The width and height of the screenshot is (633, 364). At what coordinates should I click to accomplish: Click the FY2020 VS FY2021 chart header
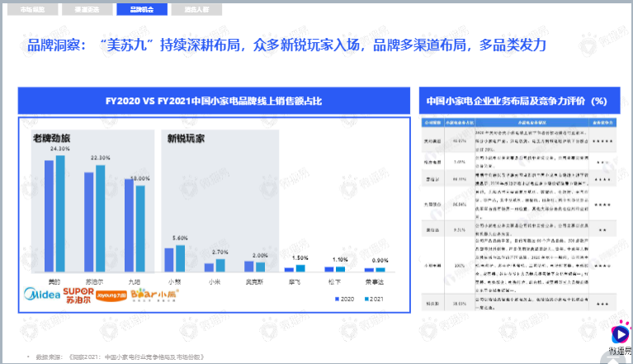pyautogui.click(x=214, y=101)
